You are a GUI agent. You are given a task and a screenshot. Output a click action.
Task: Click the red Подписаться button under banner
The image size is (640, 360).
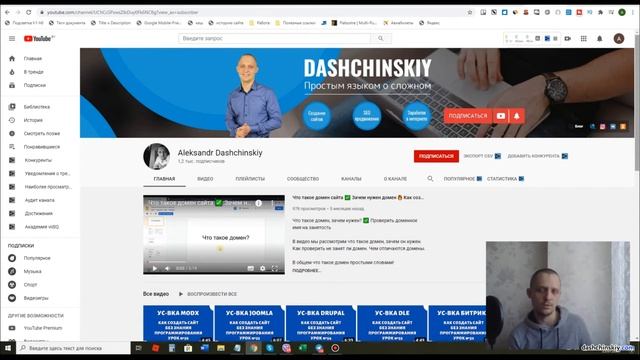pyautogui.click(x=436, y=156)
